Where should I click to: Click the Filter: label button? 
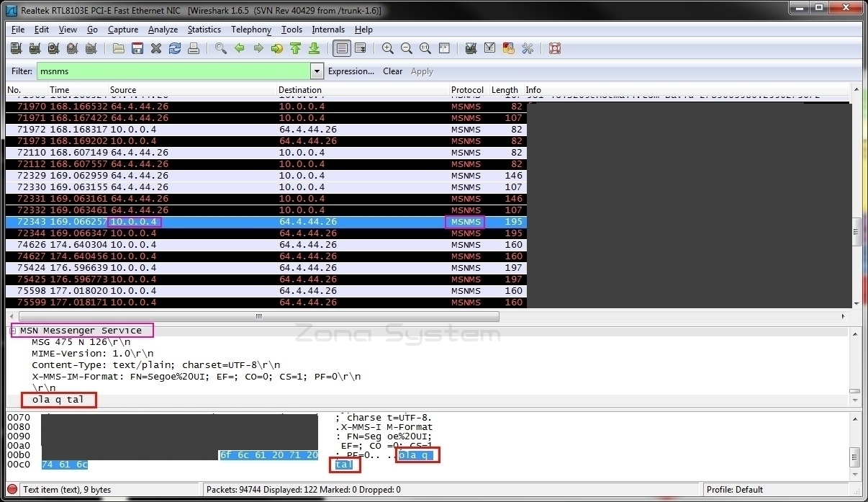(x=22, y=71)
